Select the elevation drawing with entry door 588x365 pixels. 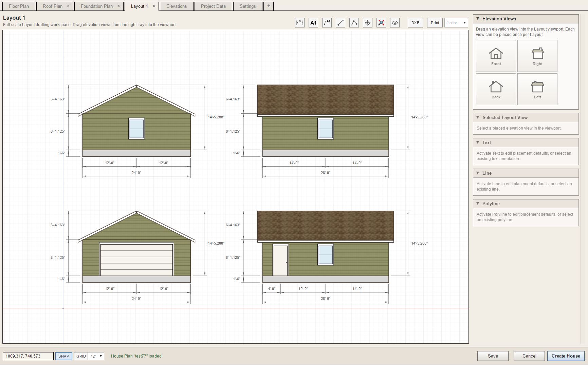326,247
